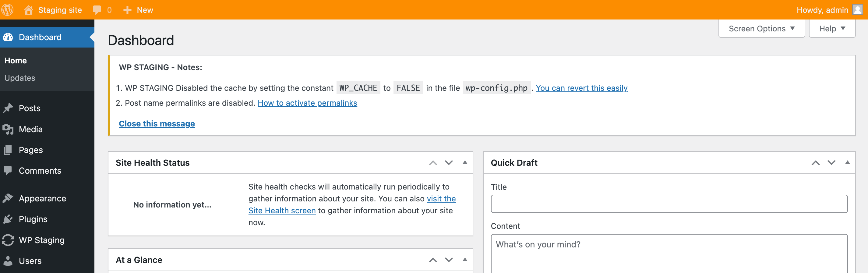
Task: Click the Dashboard page heading
Action: pyautogui.click(x=141, y=41)
